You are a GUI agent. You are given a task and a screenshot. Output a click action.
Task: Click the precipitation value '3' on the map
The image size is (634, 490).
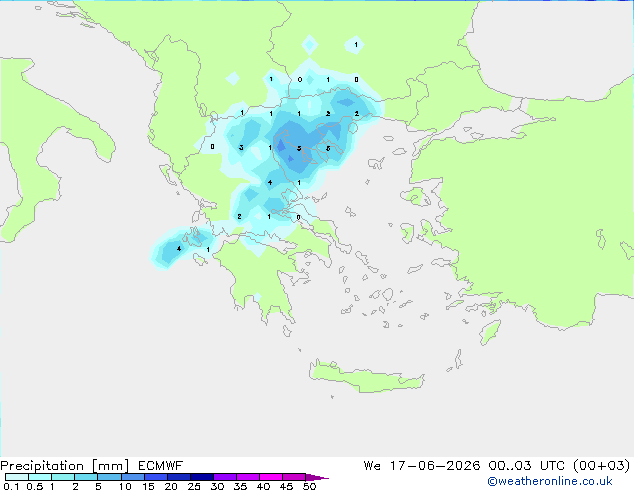pos(241,147)
